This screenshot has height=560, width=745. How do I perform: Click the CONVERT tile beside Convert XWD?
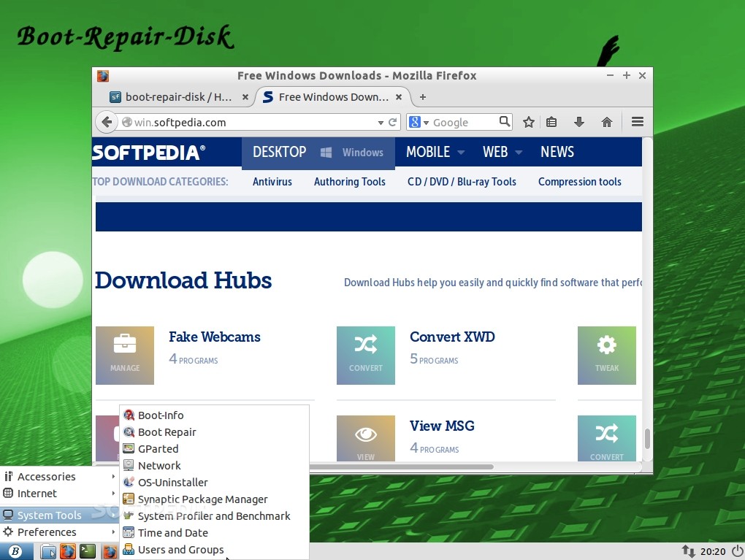[x=365, y=356]
